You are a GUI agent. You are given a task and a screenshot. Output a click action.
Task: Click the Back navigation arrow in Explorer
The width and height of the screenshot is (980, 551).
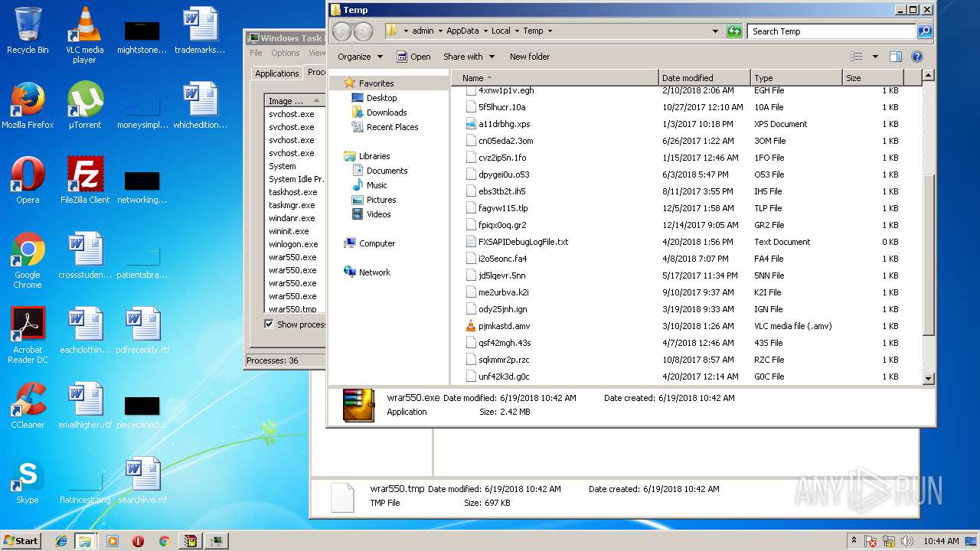[341, 31]
